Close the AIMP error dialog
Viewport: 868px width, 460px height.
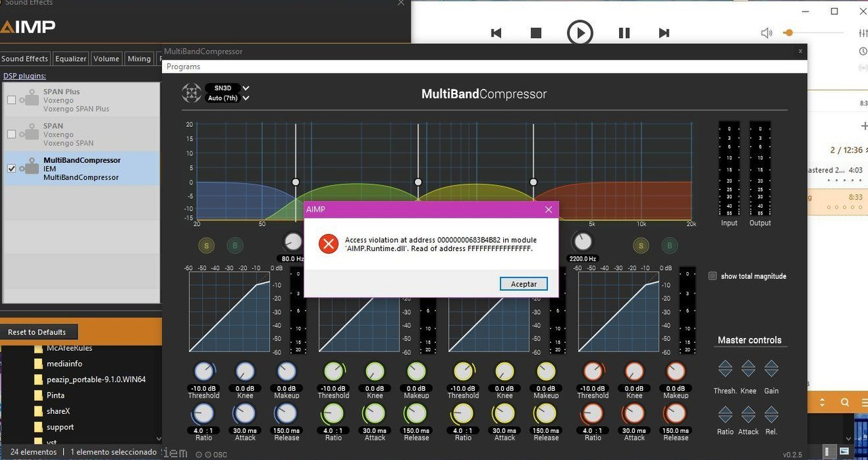[549, 210]
